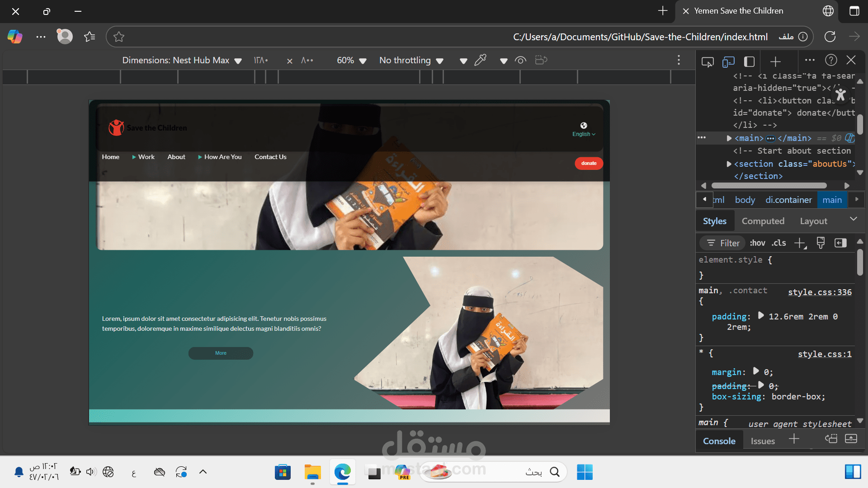Viewport: 868px width, 488px height.
Task: Open the Dimensions Nest Hub Max dropdown
Action: pos(182,60)
